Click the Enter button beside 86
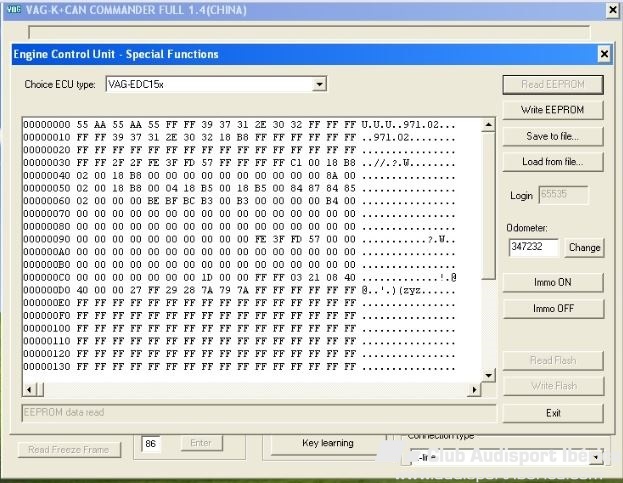Screen dimensions: 623x483 [x=201, y=443]
